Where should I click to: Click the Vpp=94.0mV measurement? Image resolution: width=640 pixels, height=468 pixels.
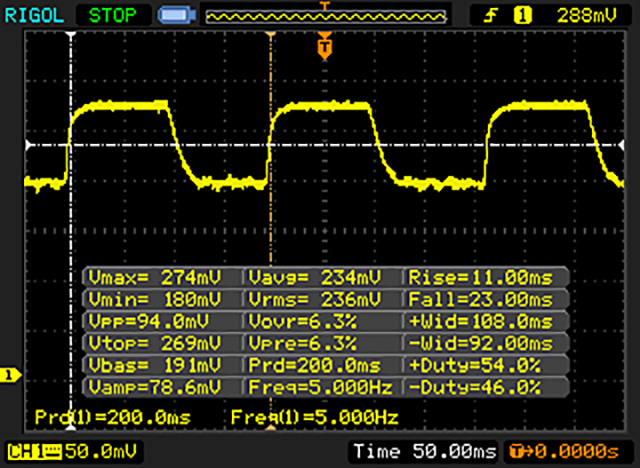click(x=149, y=322)
